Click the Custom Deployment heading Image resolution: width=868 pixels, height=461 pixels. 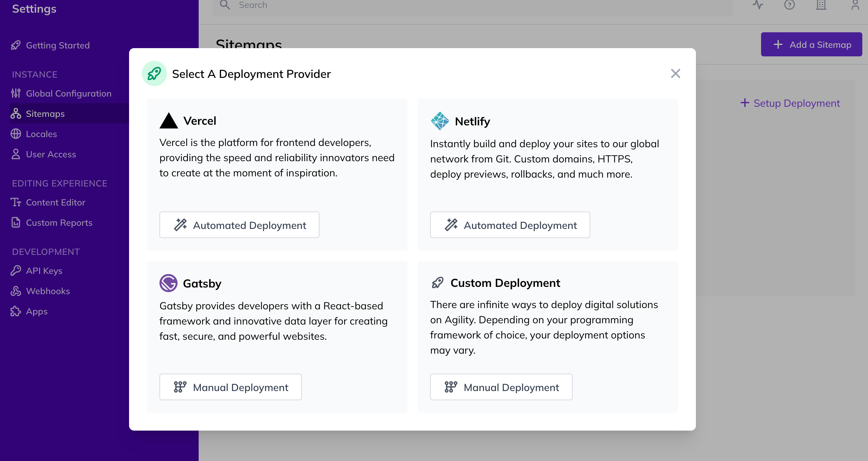(505, 283)
